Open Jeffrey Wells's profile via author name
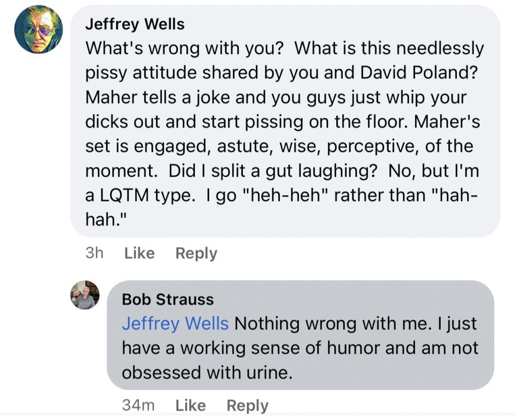This screenshot has width=517, height=420. click(135, 24)
